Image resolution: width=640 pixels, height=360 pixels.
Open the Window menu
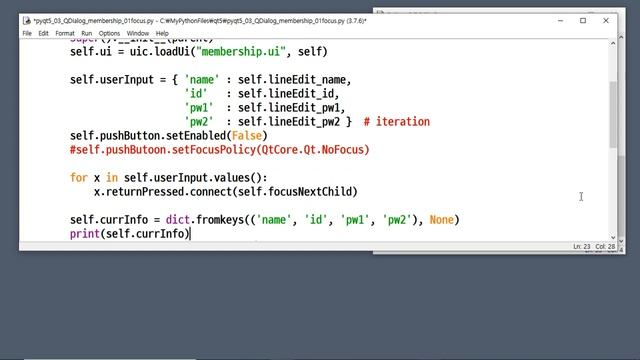[x=138, y=33]
